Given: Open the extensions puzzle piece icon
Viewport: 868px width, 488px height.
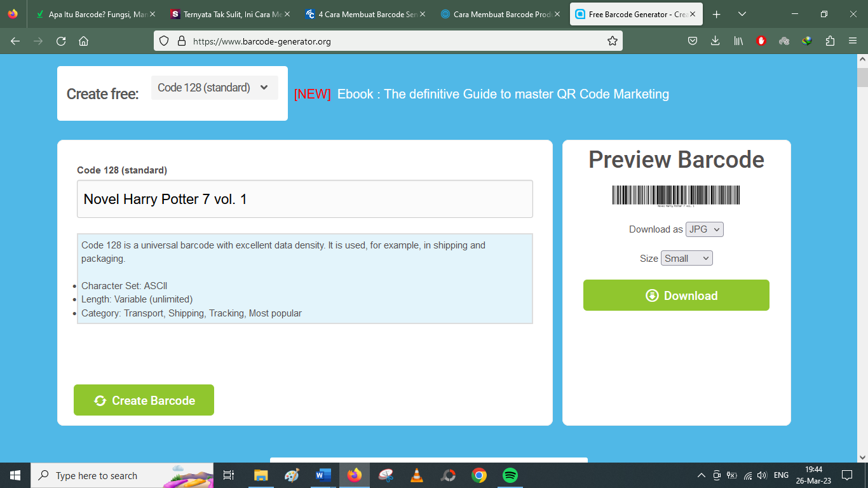Looking at the screenshot, I should 830,41.
